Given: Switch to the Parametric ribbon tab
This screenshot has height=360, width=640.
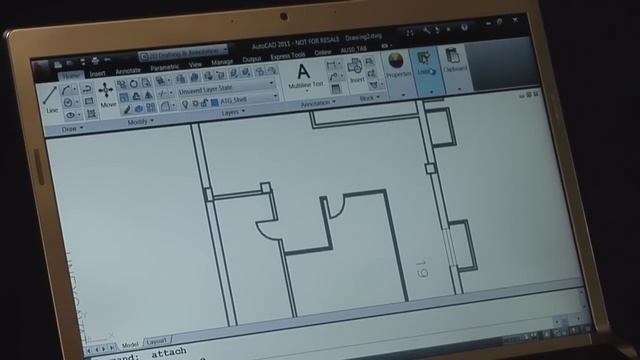Looking at the screenshot, I should [164, 68].
